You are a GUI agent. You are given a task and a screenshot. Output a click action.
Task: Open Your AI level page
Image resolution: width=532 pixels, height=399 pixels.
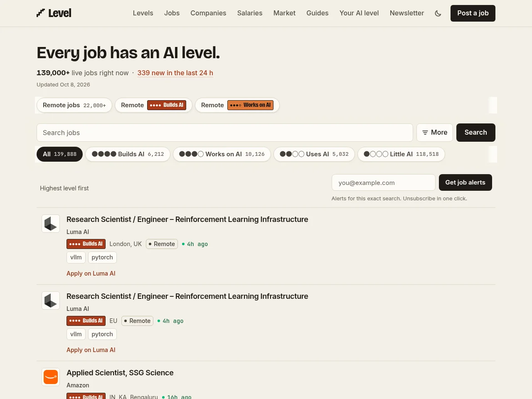[x=359, y=13]
